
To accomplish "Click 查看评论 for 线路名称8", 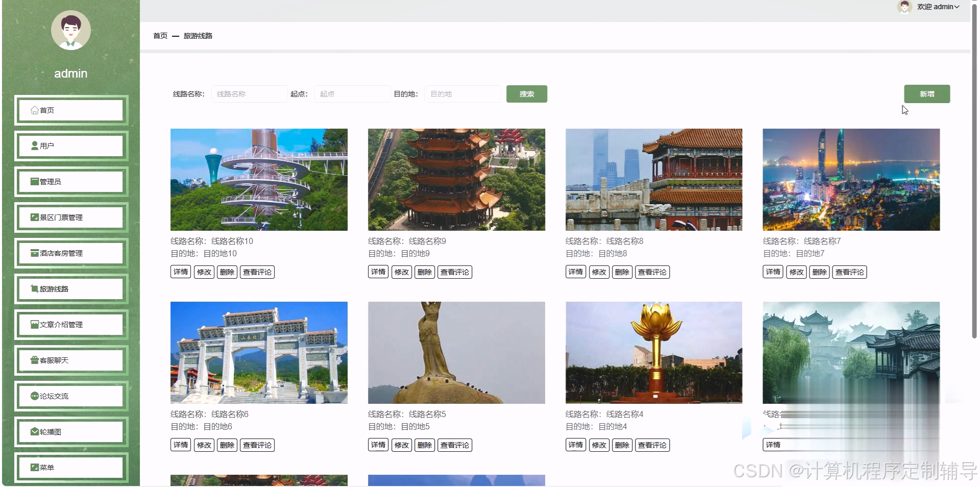I will (652, 272).
